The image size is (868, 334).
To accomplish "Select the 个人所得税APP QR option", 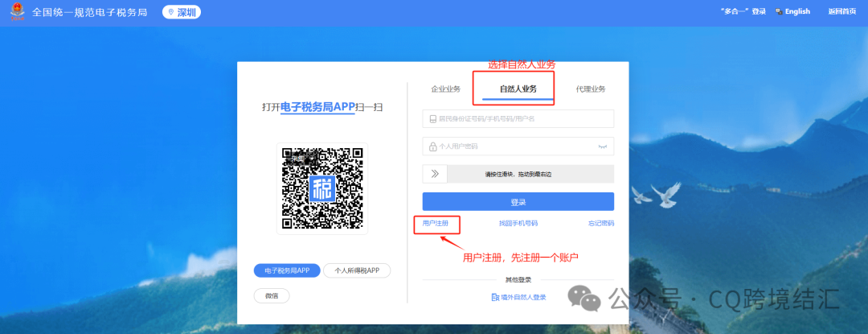I will (357, 270).
